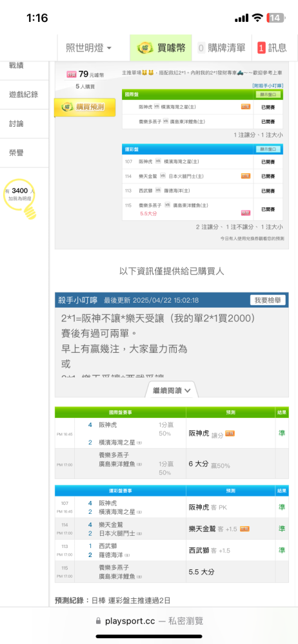Open the 購牌清單 purchase list
298x644 pixels.
point(221,48)
